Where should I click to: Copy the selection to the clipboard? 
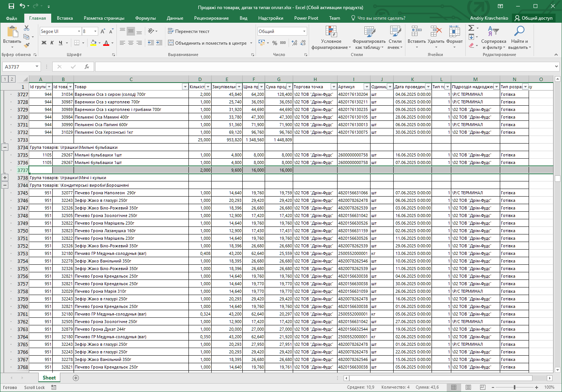tap(26, 37)
